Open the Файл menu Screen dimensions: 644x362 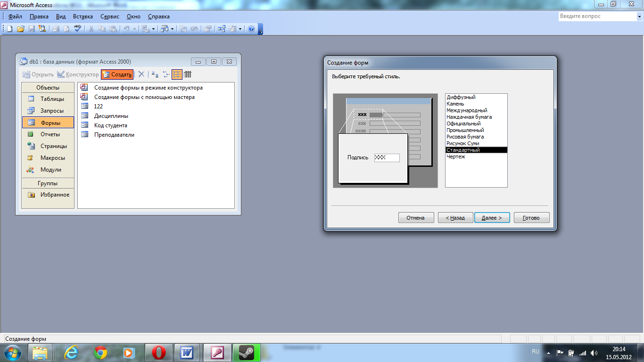[15, 16]
